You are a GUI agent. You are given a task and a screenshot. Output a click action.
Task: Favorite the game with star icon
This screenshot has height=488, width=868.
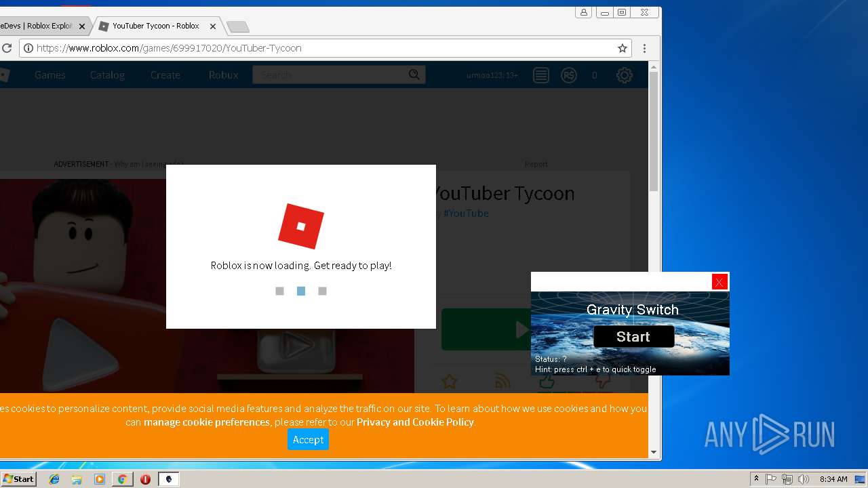click(450, 382)
